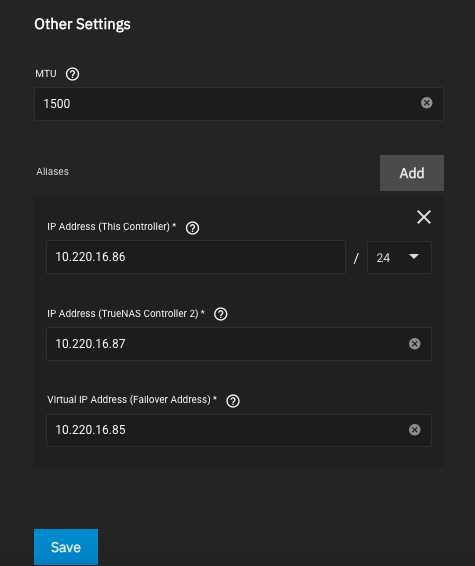The image size is (475, 566).
Task: Focus the MTU field containing 1500
Action: pos(239,104)
